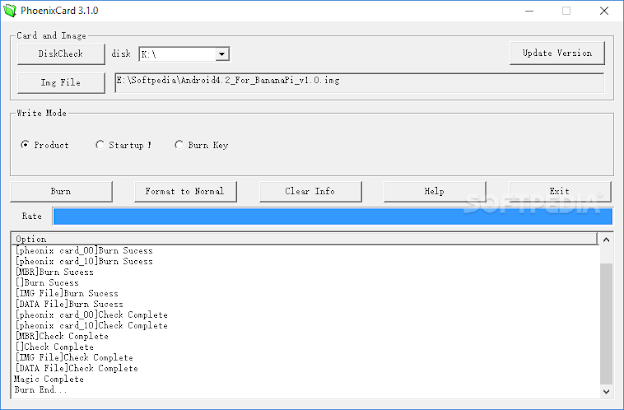
Task: Click the image file path field
Action: pos(359,82)
